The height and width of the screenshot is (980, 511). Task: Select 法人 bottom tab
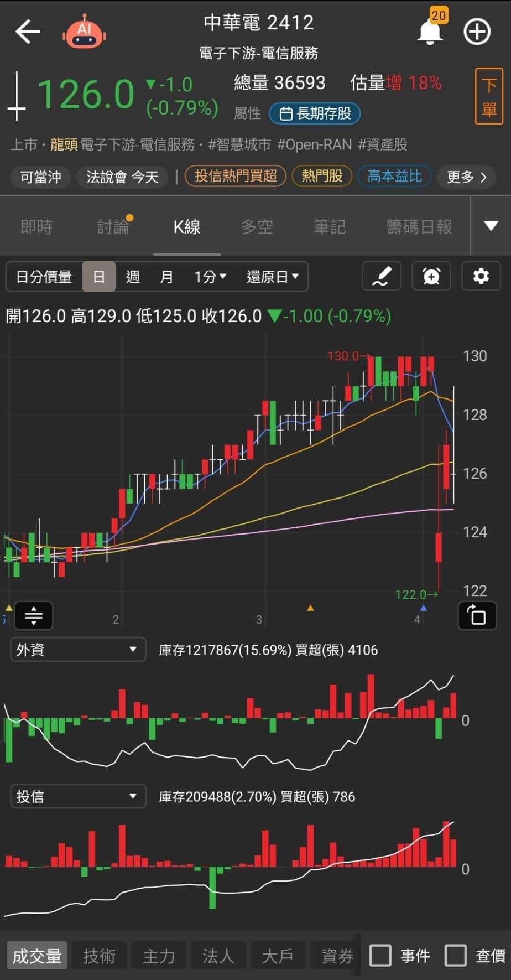[218, 956]
